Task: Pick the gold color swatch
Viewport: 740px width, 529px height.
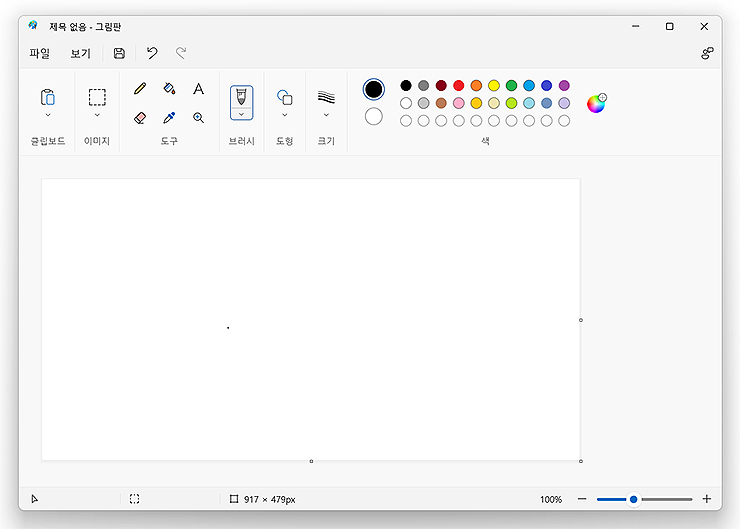Action: [476, 103]
